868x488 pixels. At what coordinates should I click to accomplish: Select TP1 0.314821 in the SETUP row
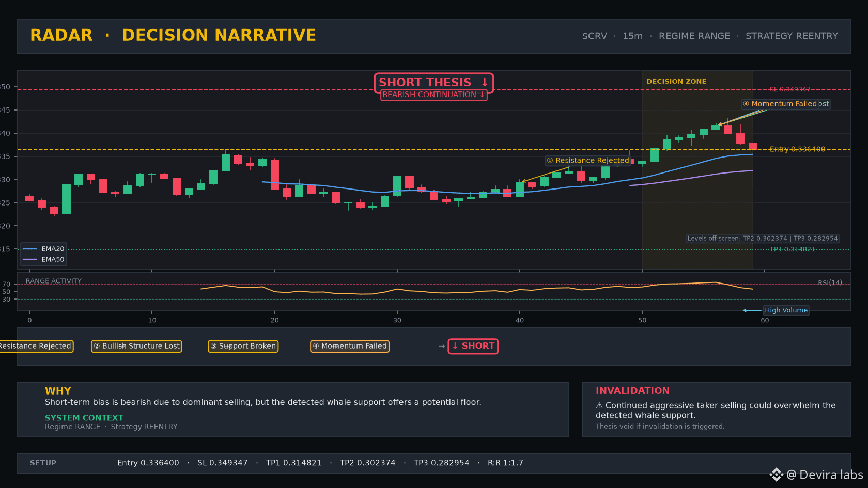pyautogui.click(x=293, y=463)
